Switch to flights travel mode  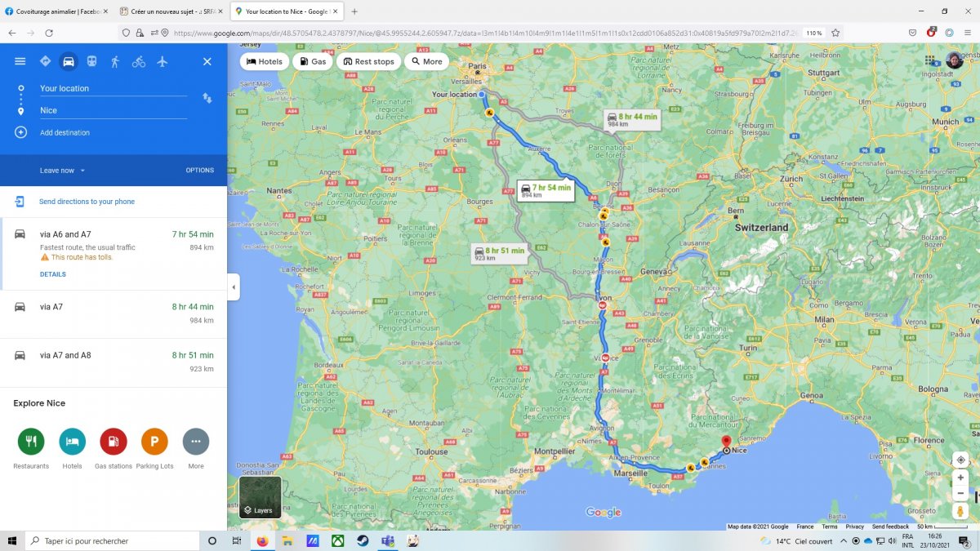click(x=162, y=61)
